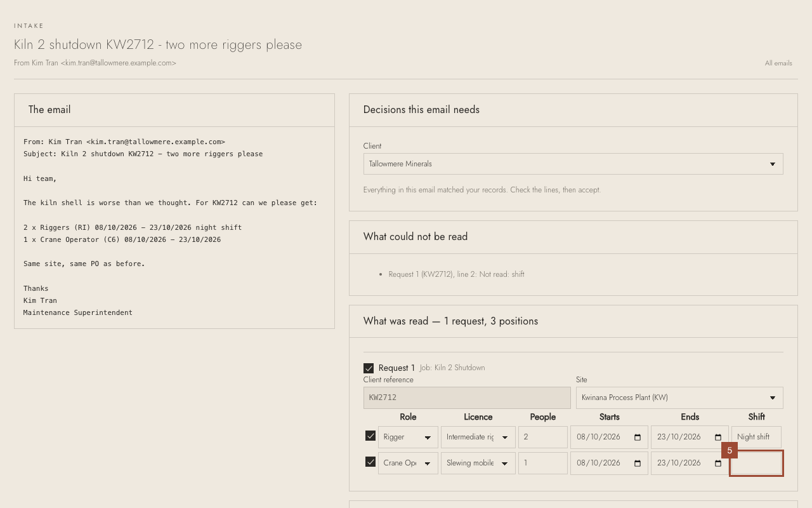812x508 pixels.
Task: Click the 'The kiln shell is worse' email sentence
Action: [170, 203]
